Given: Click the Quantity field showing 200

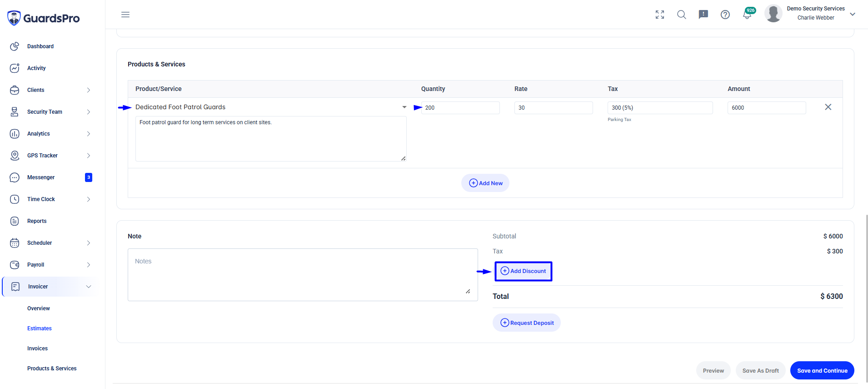Looking at the screenshot, I should click(x=460, y=108).
